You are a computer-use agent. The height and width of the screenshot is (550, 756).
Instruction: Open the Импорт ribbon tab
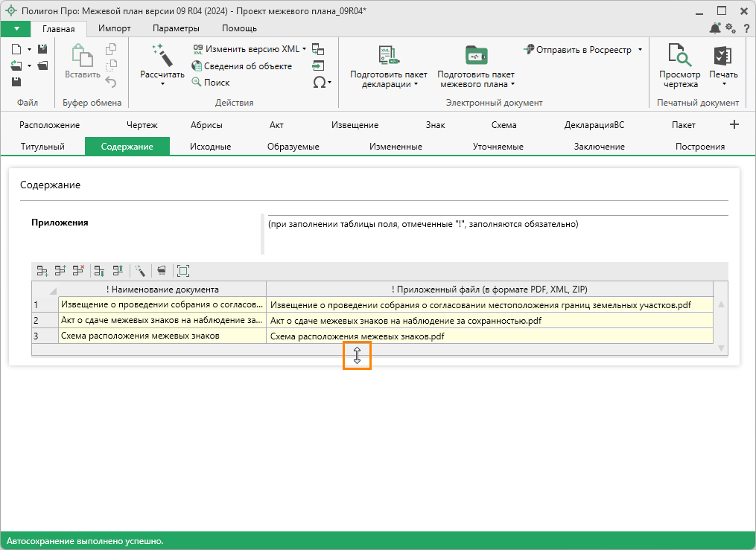click(x=114, y=28)
